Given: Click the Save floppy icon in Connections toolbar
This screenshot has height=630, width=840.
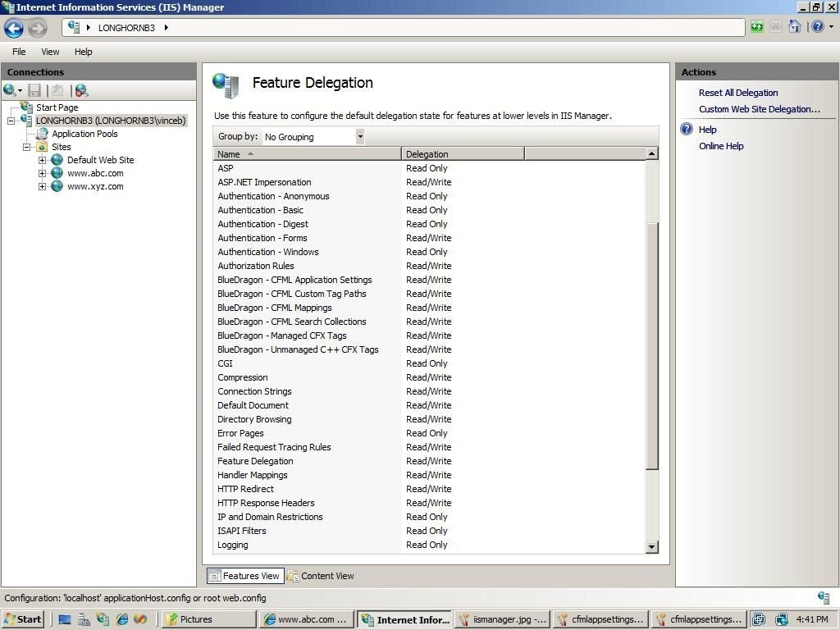Looking at the screenshot, I should [34, 90].
